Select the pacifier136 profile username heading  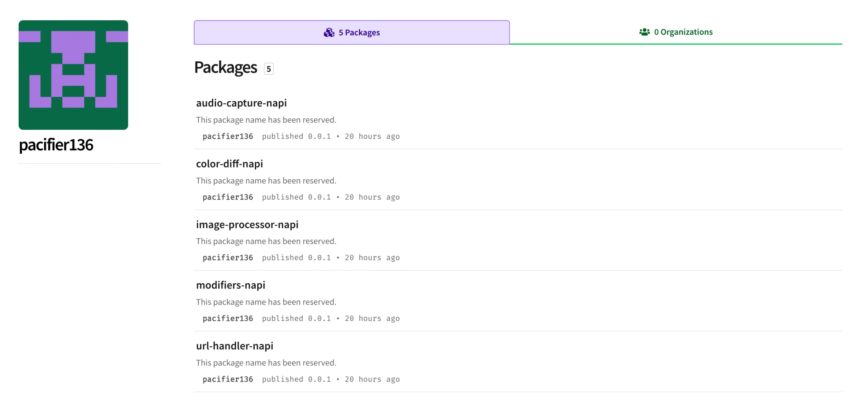(56, 145)
